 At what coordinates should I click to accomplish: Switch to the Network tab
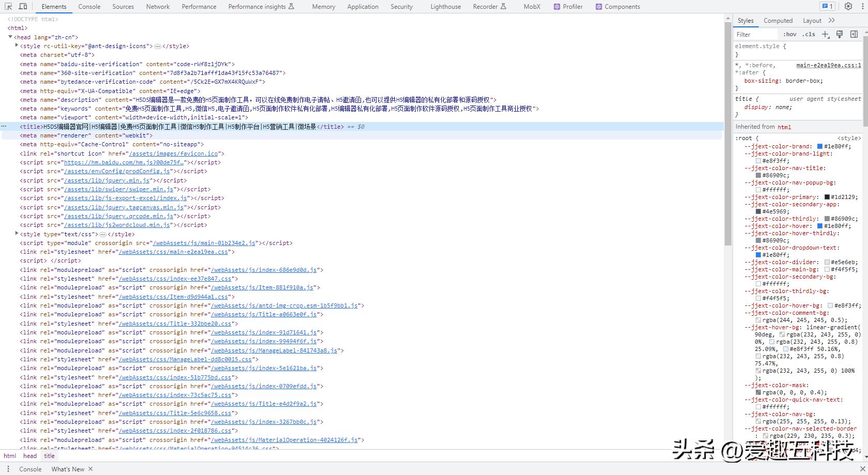[158, 7]
